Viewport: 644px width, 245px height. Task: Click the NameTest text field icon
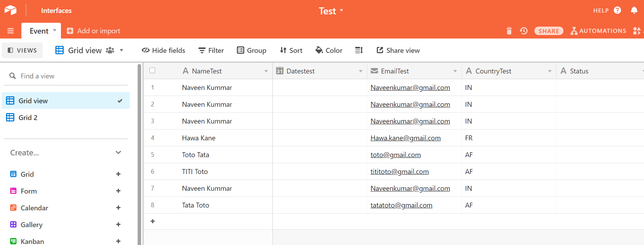(186, 71)
